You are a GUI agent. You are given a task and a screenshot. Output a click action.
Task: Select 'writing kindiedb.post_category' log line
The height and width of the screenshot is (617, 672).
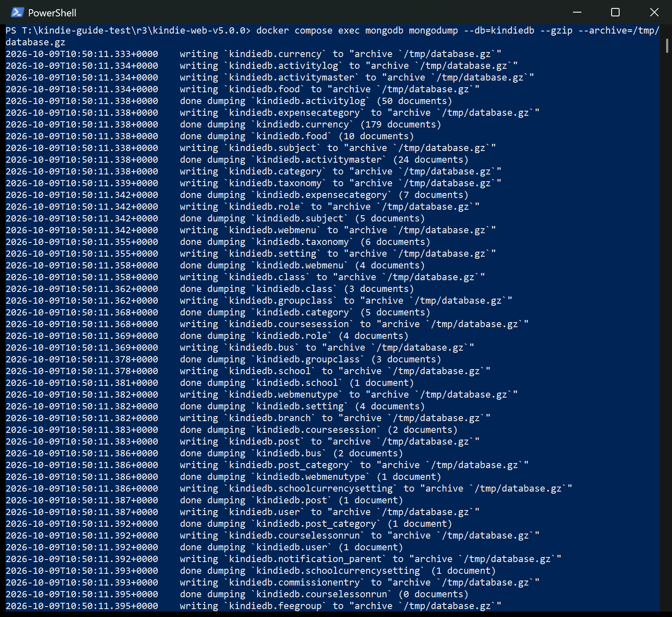pyautogui.click(x=267, y=465)
